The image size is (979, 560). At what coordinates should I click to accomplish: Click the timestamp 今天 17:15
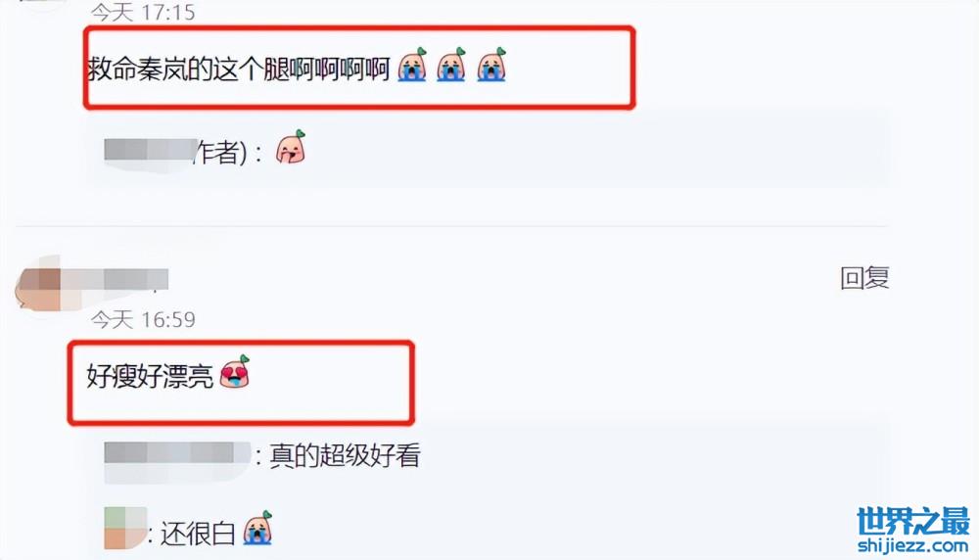pyautogui.click(x=143, y=12)
